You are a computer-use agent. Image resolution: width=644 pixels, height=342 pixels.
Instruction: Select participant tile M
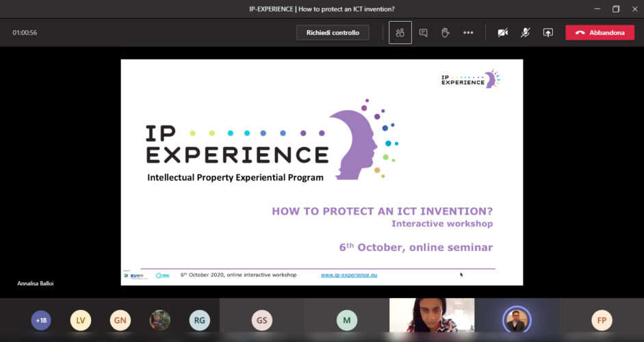(347, 320)
